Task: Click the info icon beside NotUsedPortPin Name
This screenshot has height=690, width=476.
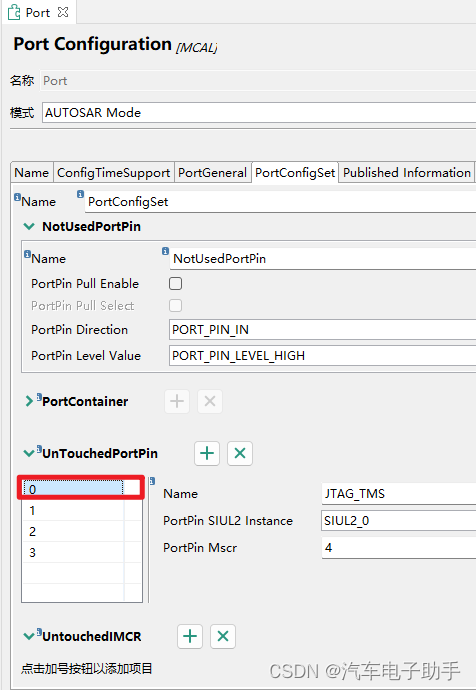Action: [x=165, y=251]
